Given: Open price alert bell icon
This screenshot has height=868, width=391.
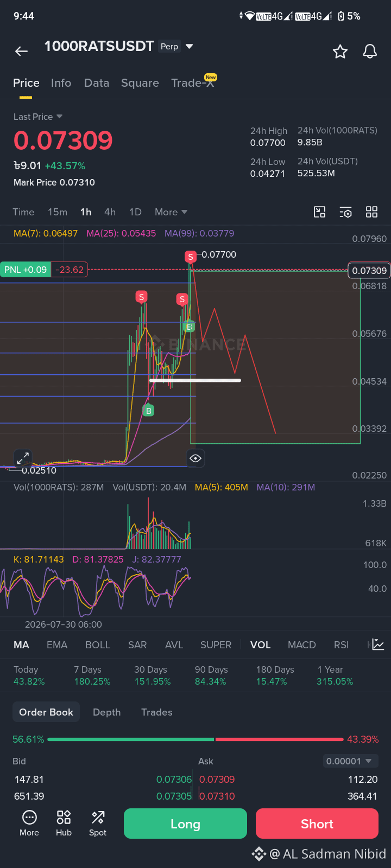Looking at the screenshot, I should tap(370, 52).
